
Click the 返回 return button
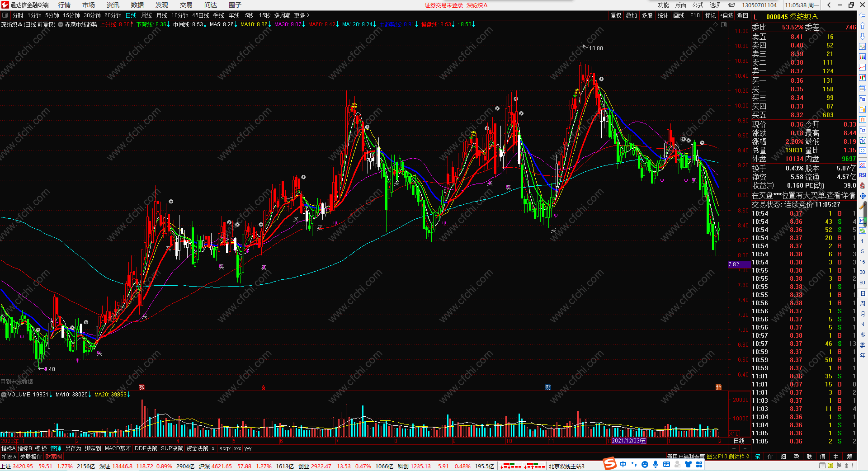coord(743,15)
